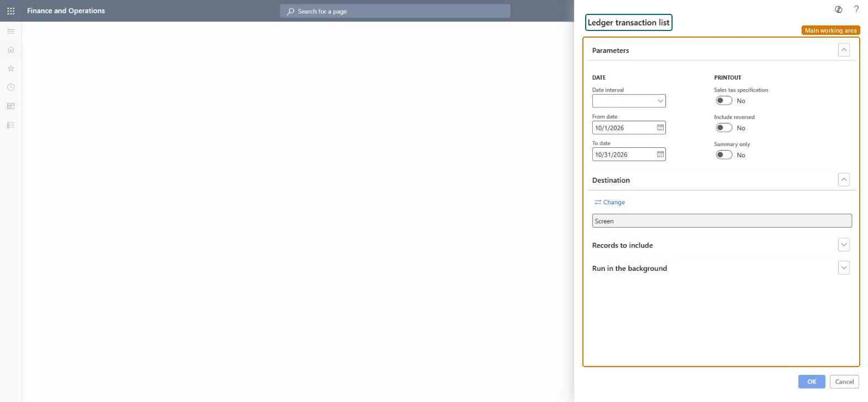Open Copilot icon at top right
The height and width of the screenshot is (402, 868).
(x=839, y=9)
